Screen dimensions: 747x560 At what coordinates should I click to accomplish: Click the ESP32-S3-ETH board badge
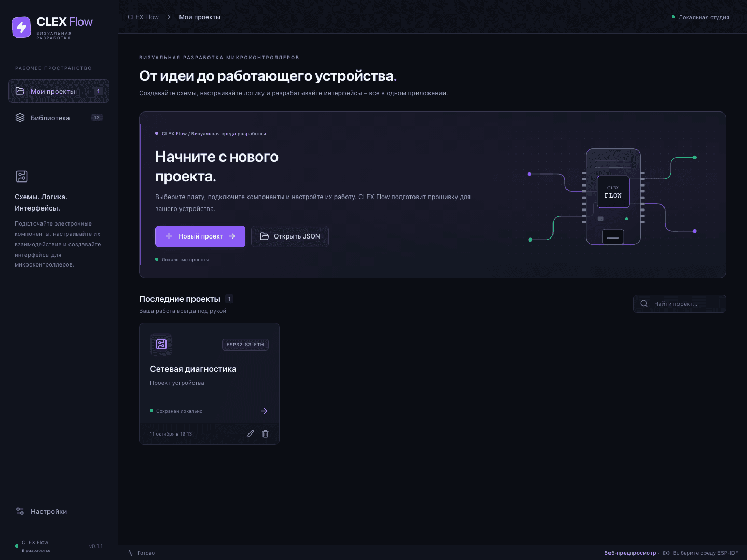point(245,345)
